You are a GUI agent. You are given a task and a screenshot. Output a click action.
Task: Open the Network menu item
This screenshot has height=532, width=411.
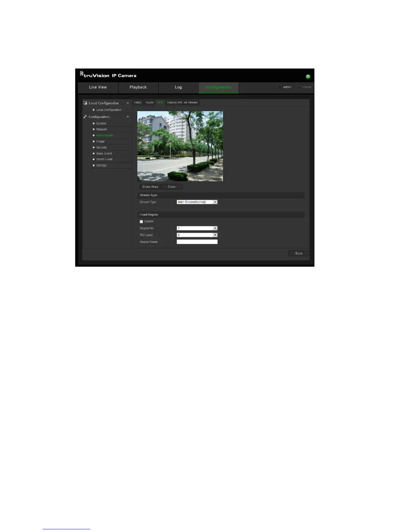point(102,129)
